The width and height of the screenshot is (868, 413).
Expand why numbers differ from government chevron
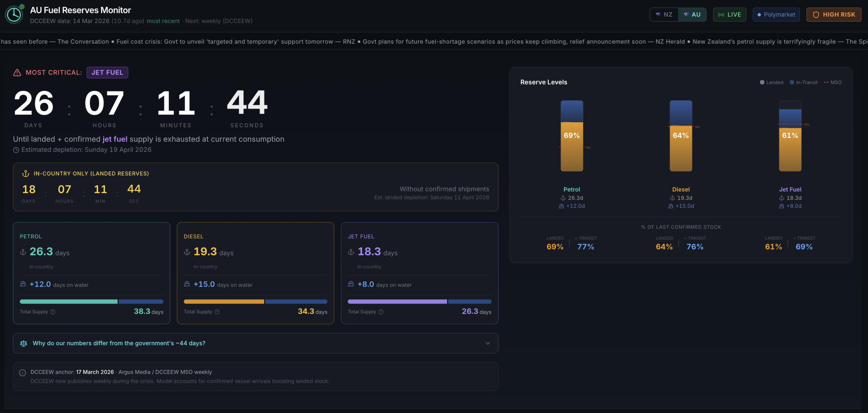pyautogui.click(x=488, y=343)
